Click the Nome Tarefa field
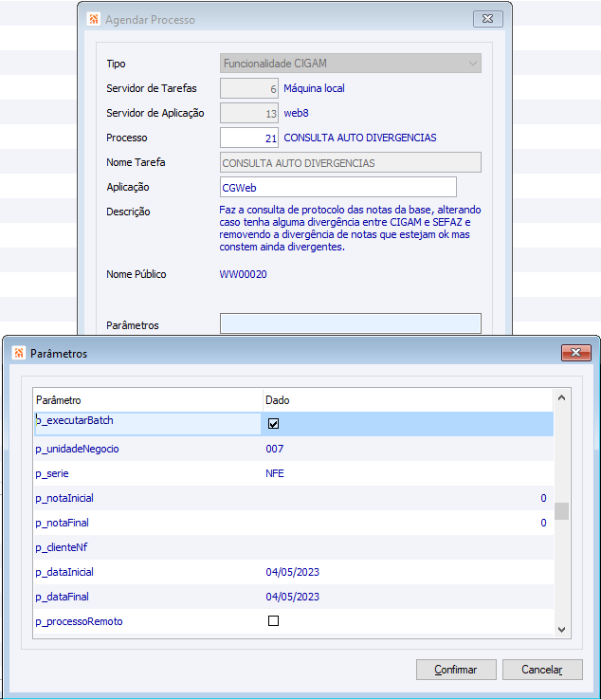 pos(350,162)
